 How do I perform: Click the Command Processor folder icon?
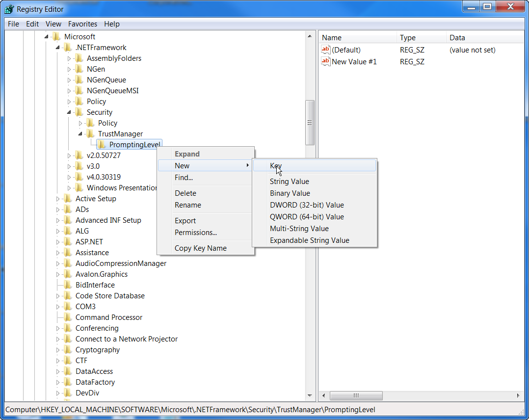tap(67, 317)
